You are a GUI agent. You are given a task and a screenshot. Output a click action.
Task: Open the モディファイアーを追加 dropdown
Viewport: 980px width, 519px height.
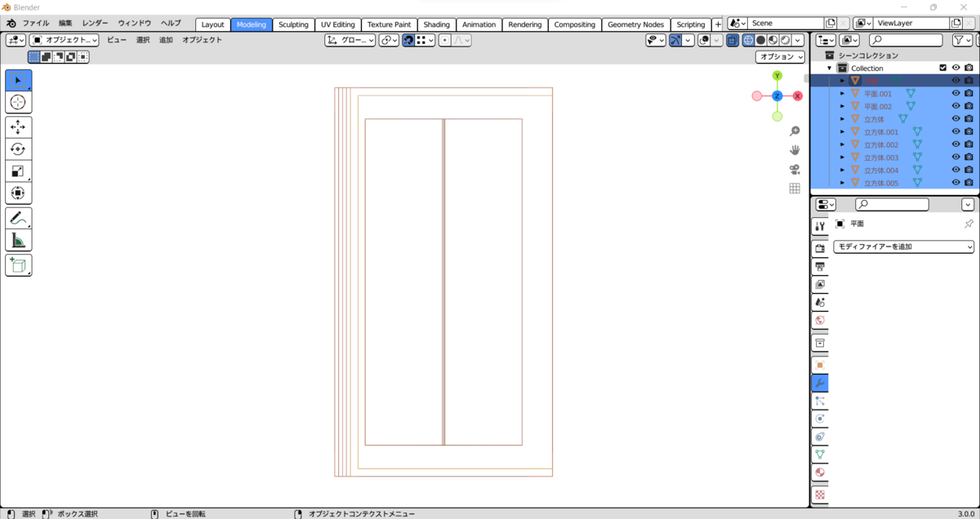pyautogui.click(x=903, y=246)
